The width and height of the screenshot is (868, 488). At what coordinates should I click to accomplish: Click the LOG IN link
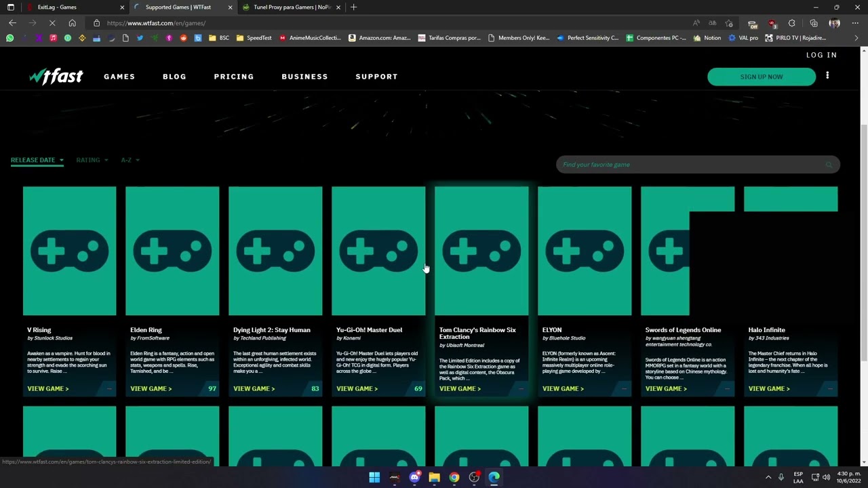821,55
